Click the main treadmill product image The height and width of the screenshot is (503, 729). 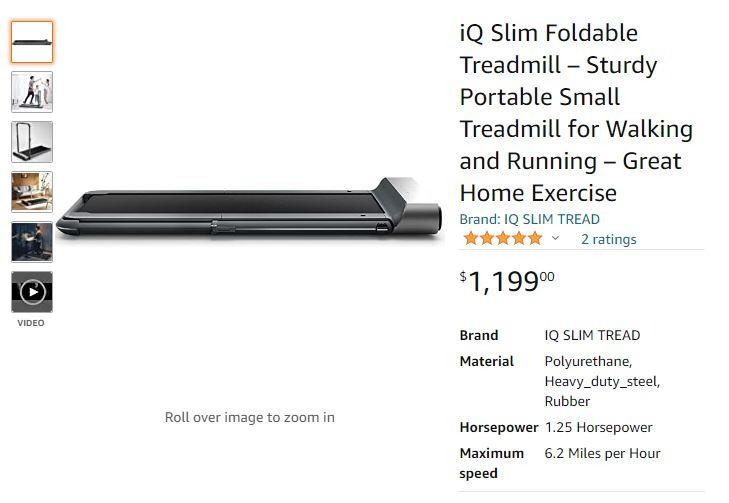pyautogui.click(x=250, y=210)
